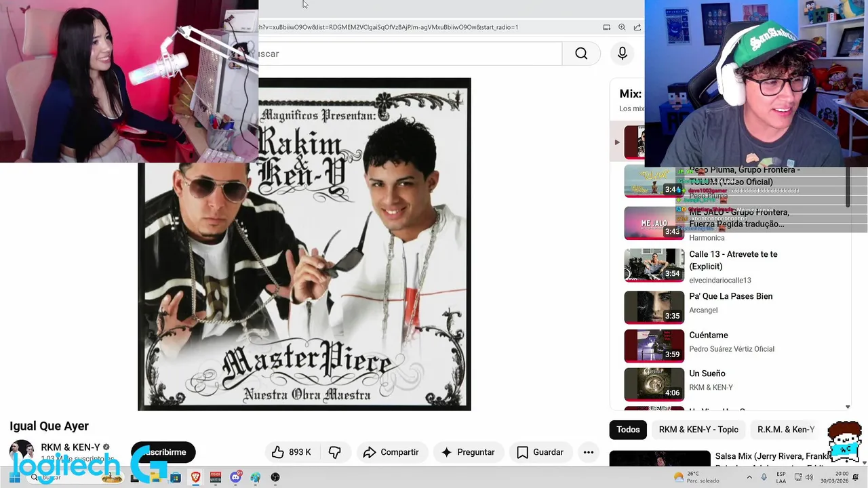The width and height of the screenshot is (868, 488).
Task: Open the Discord taskbar icon with notifications badge
Action: [x=235, y=477]
